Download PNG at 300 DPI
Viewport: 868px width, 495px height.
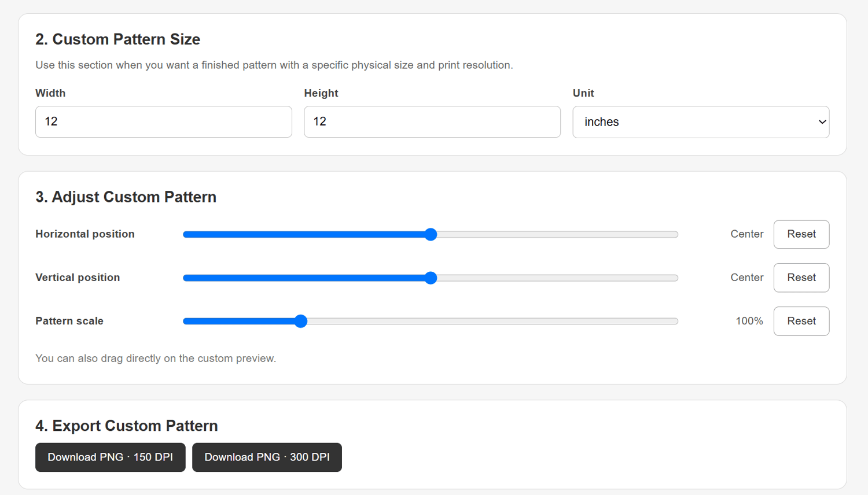(267, 457)
